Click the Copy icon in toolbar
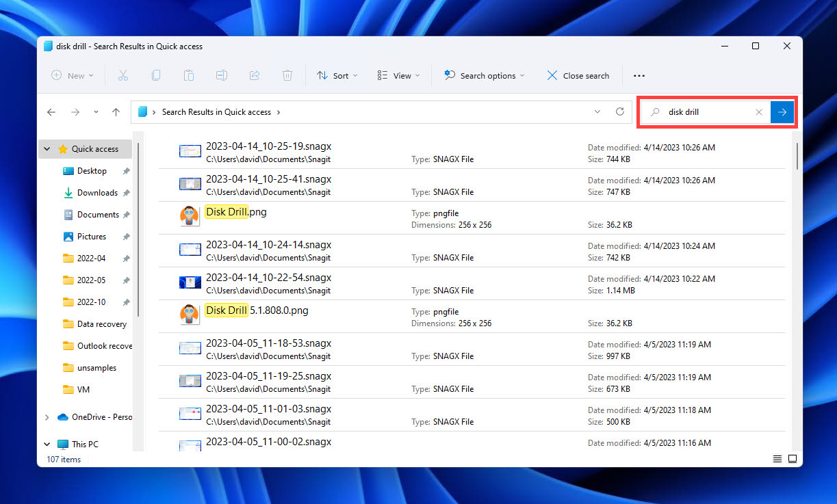Viewport: 837px width, 504px height. pos(156,75)
